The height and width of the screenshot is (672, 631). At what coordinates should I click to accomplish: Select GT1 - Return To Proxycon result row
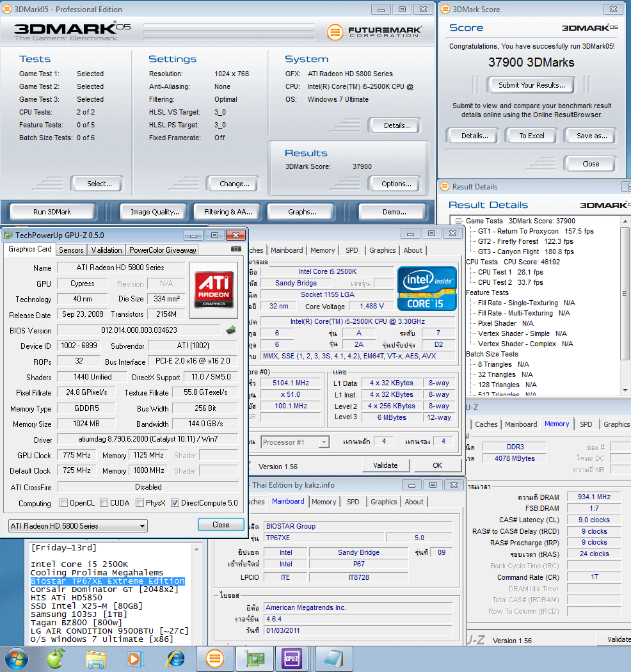pos(536,231)
